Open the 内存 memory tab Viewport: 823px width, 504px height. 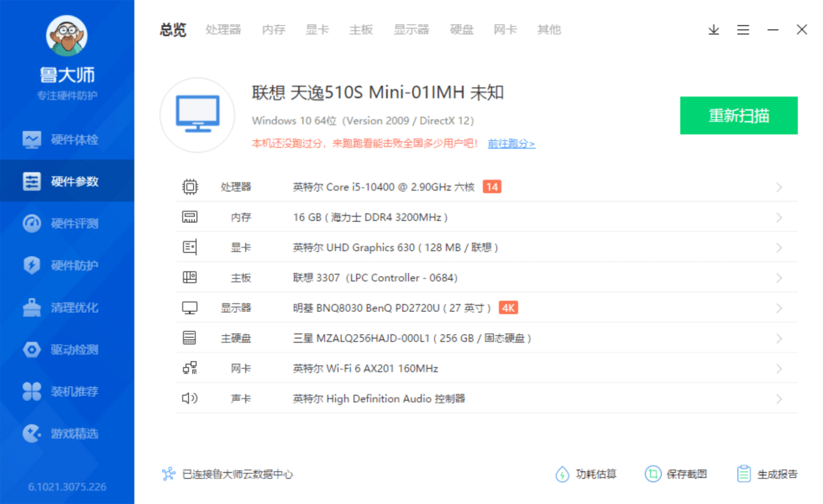click(273, 30)
